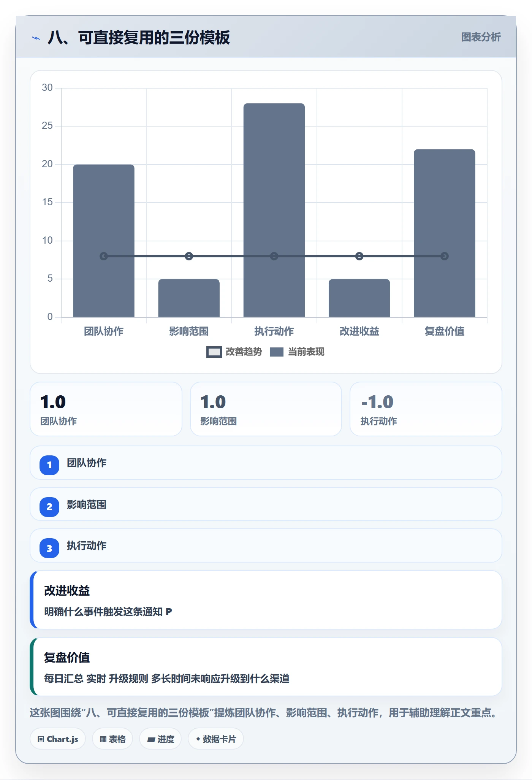Click the x-axis label 执行动作
The image size is (532, 780).
274,331
